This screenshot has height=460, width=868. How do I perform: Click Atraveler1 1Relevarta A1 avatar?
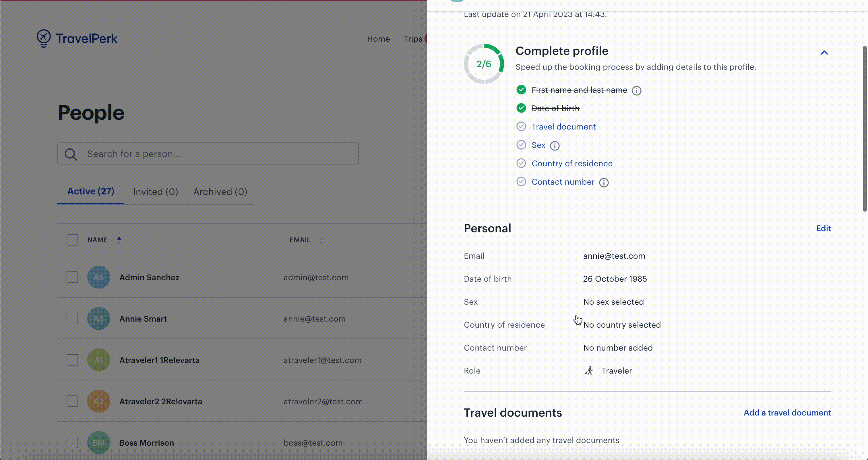[98, 360]
